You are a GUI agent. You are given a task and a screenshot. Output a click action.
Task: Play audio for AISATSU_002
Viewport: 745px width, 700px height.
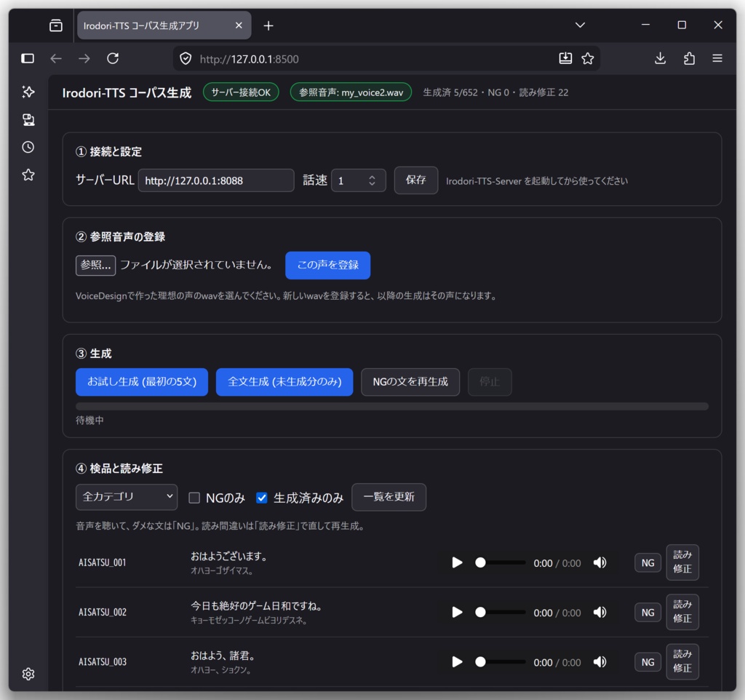[457, 612]
